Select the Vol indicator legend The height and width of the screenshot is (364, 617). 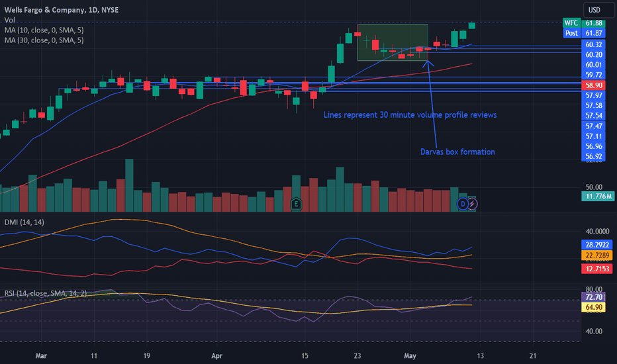10,20
